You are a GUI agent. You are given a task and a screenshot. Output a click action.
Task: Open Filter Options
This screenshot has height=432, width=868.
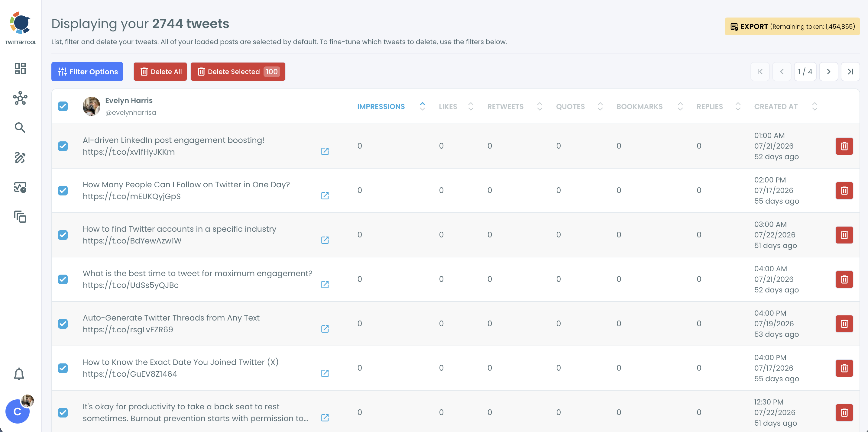(x=87, y=72)
